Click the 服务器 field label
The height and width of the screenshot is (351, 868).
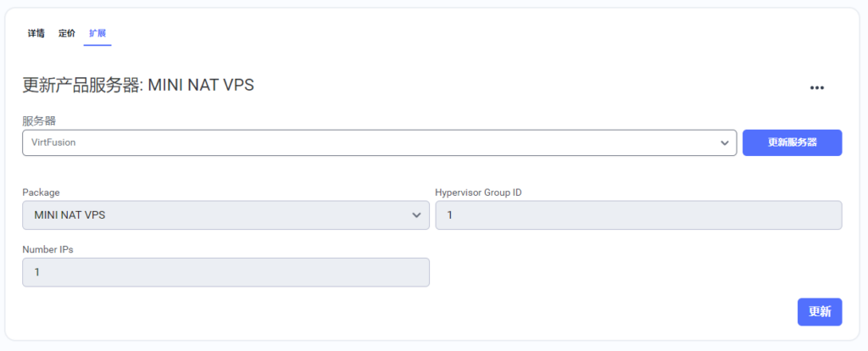pos(39,121)
